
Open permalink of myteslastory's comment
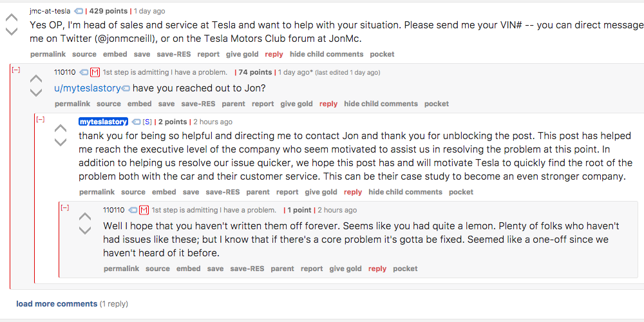[97, 192]
